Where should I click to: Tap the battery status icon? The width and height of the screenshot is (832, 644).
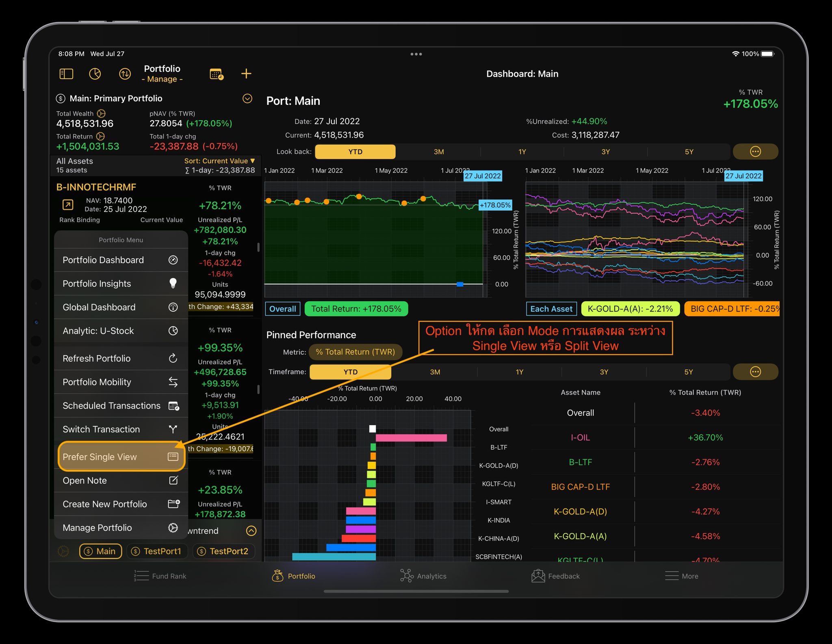[x=767, y=54]
